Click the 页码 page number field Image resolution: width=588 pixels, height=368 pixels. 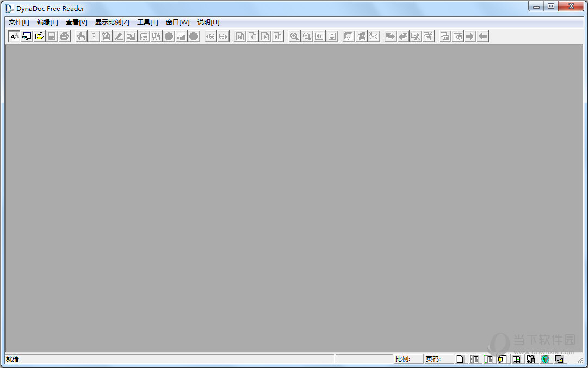point(438,359)
